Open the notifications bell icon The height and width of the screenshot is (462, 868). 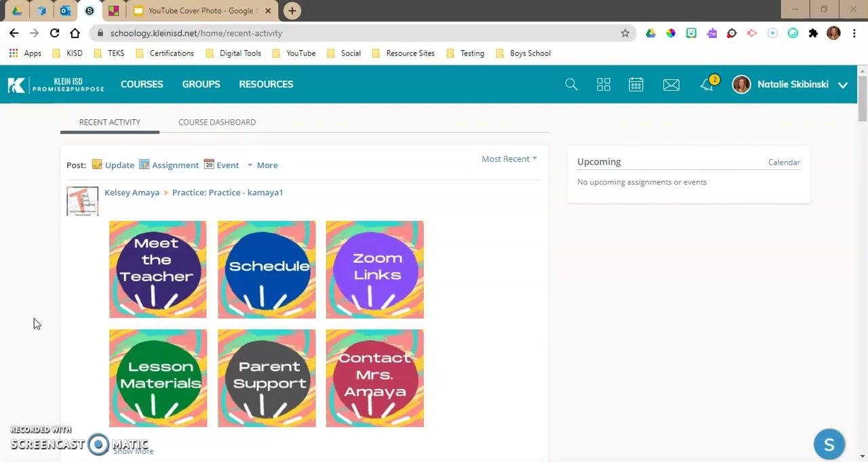point(707,85)
